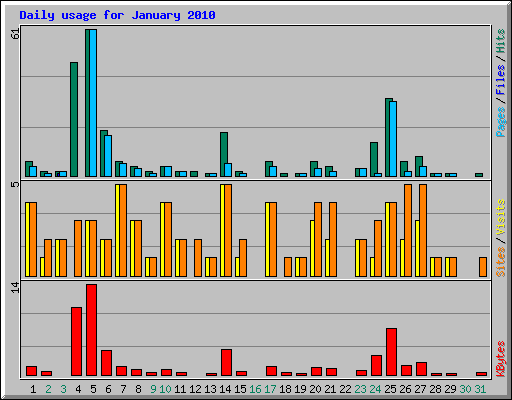Click green weekend day label 10
Image resolution: width=512 pixels, height=400 pixels.
coord(165,389)
